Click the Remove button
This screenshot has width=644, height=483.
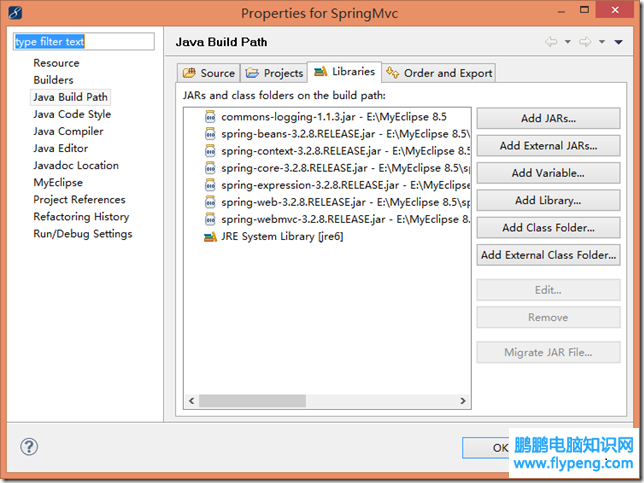point(548,317)
